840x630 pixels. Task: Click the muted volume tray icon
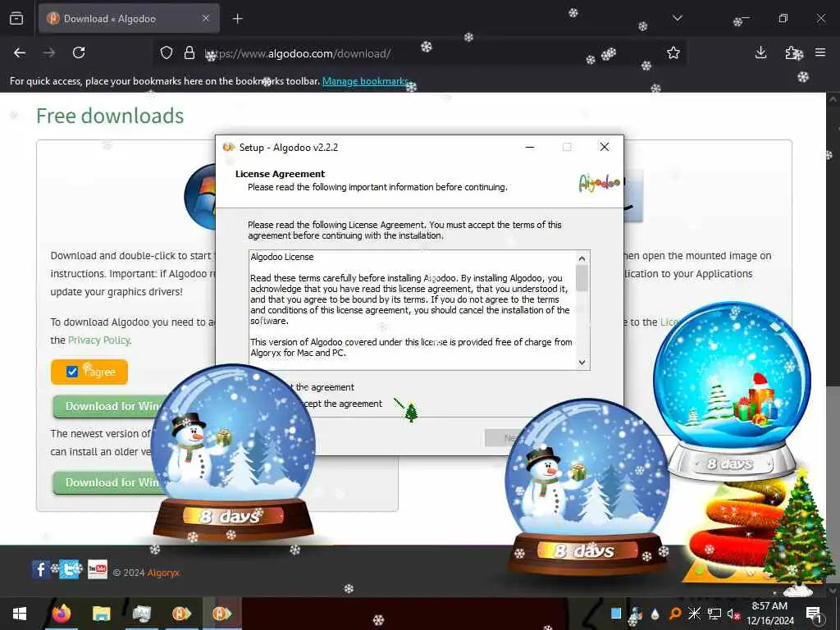pyautogui.click(x=733, y=614)
